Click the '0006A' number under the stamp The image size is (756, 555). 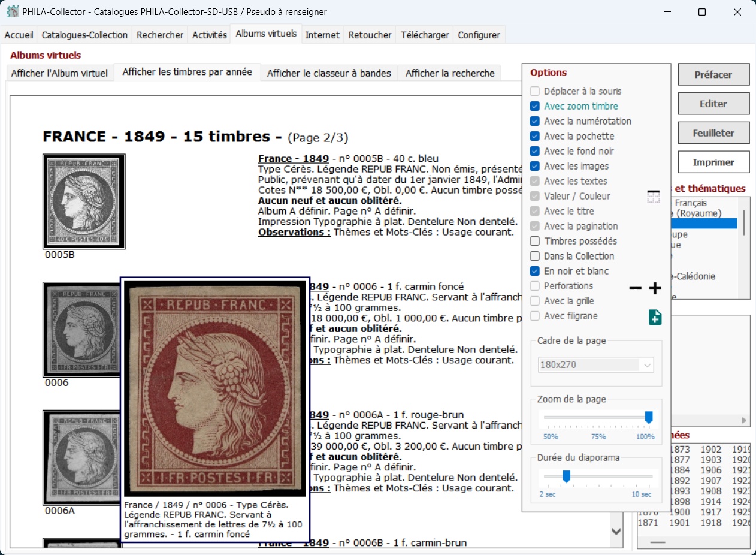60,511
